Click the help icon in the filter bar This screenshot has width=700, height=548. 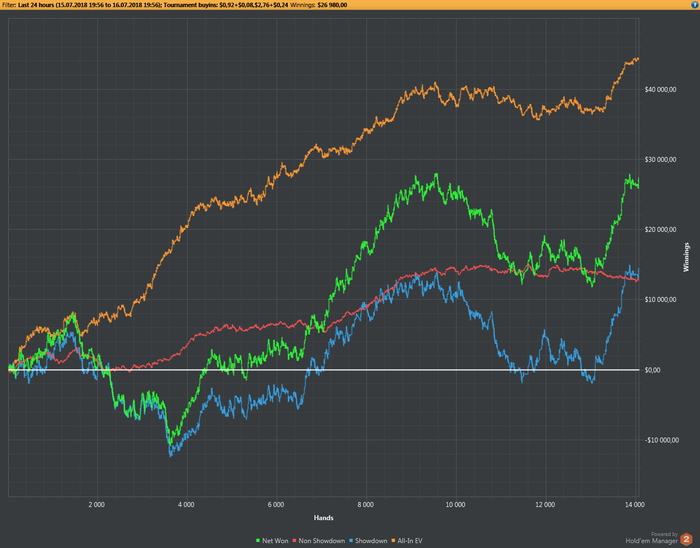point(695,5)
